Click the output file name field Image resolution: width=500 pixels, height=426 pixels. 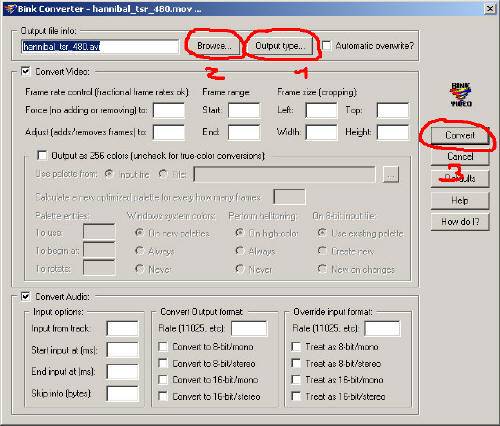(x=100, y=46)
